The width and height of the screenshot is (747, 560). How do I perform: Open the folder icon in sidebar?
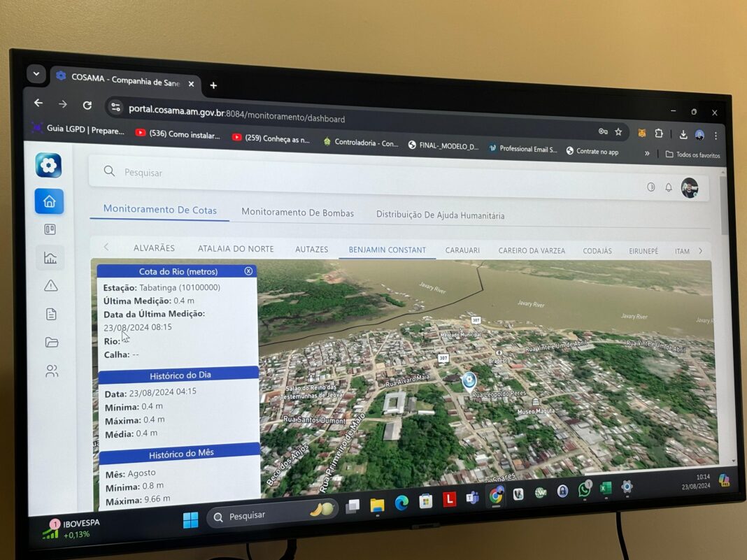pyautogui.click(x=51, y=343)
